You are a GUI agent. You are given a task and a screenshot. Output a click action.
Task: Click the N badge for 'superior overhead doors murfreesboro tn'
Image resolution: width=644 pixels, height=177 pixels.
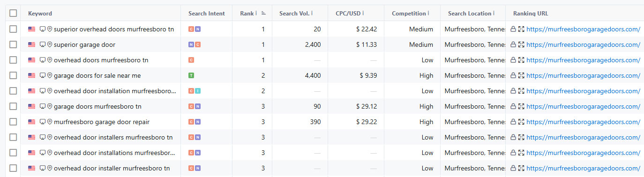click(x=198, y=29)
